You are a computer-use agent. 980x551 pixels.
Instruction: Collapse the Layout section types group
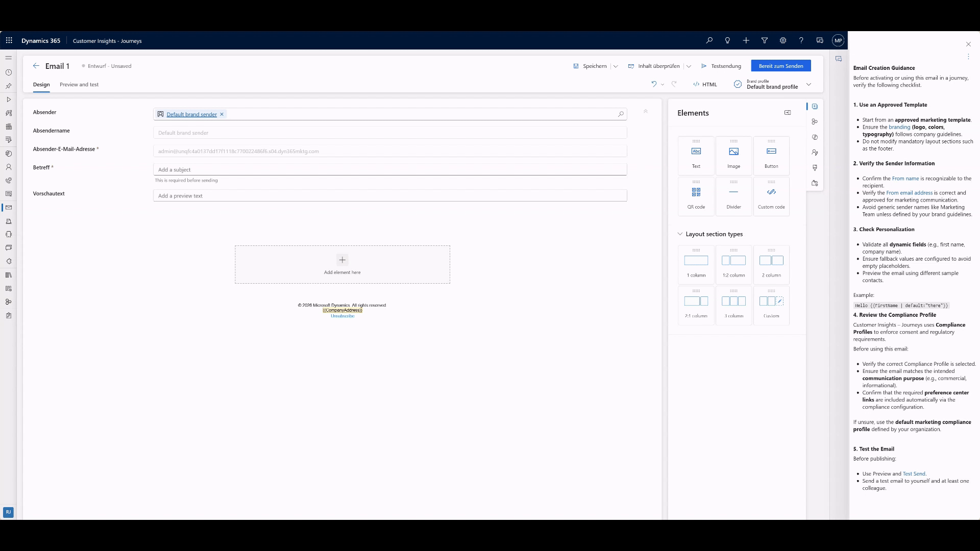pyautogui.click(x=679, y=234)
